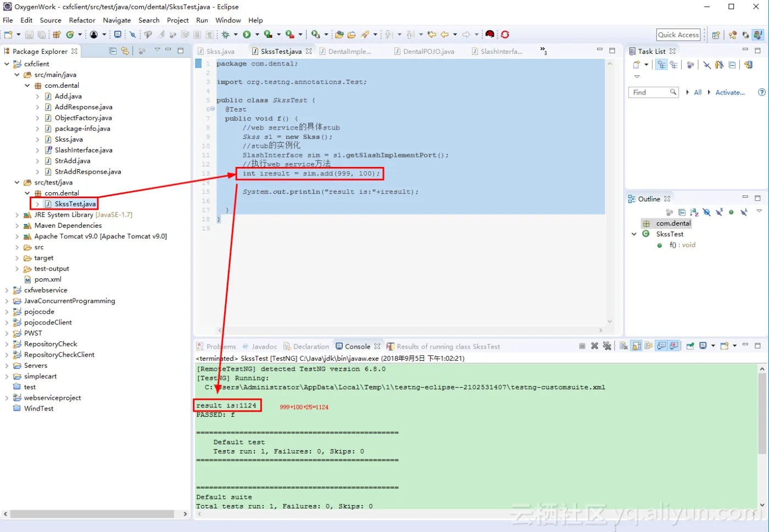This screenshot has height=532, width=769.
Task: Click the All filter link in Task List
Action: point(698,92)
